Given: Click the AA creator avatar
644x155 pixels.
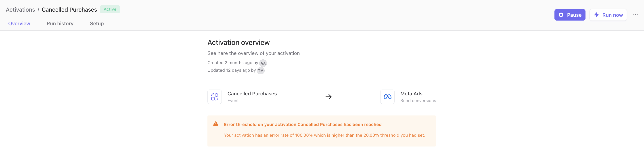Looking at the screenshot, I should (263, 63).
